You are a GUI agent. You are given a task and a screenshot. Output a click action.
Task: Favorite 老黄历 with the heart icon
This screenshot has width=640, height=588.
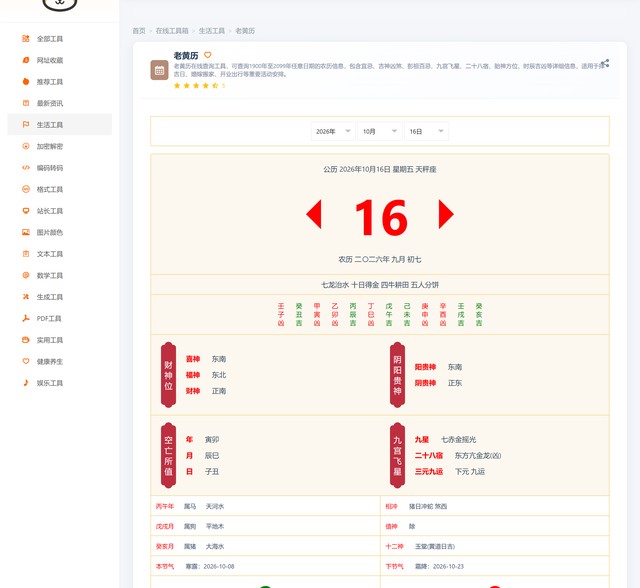coord(208,55)
